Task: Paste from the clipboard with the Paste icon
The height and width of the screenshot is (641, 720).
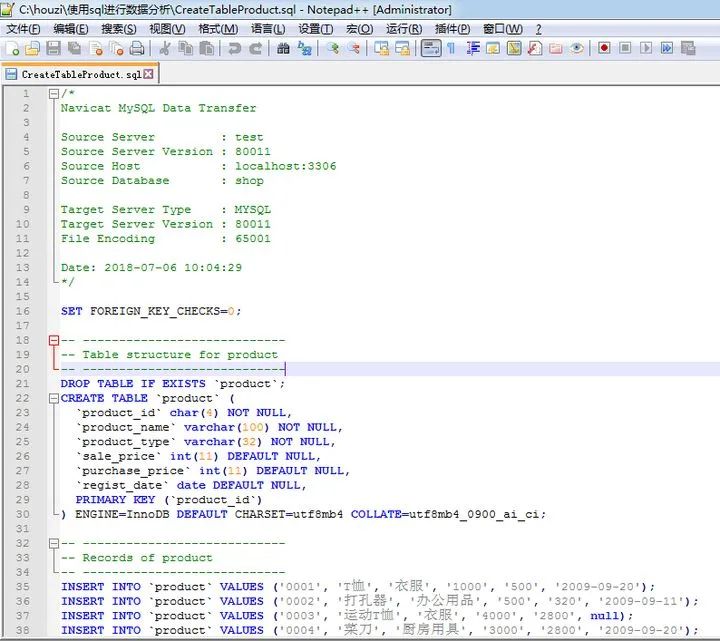Action: 207,48
